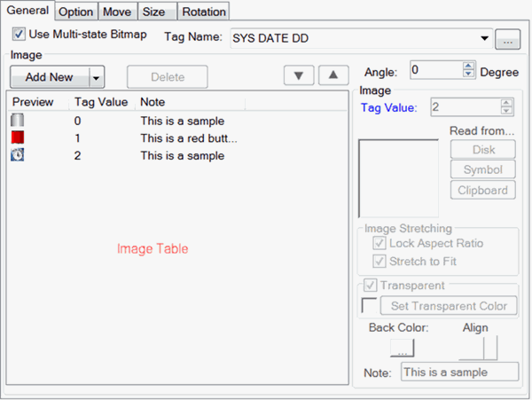Open the Rotation tab

pos(204,12)
